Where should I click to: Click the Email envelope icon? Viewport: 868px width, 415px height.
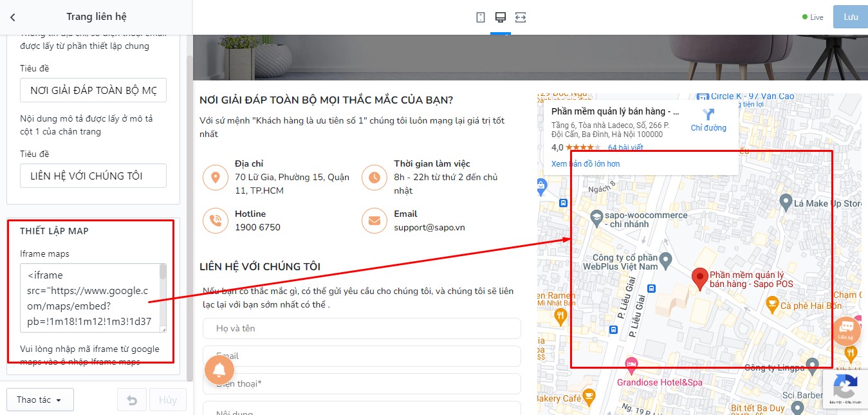[x=374, y=220]
